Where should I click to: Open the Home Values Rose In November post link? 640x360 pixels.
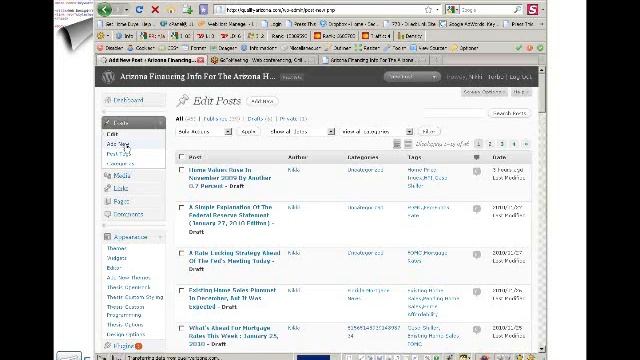(230, 178)
